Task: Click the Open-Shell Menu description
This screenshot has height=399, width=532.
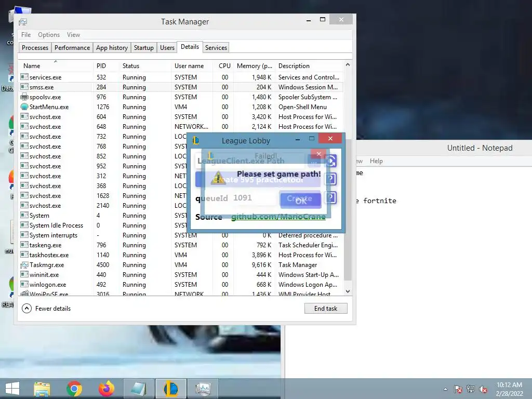Action: point(302,107)
